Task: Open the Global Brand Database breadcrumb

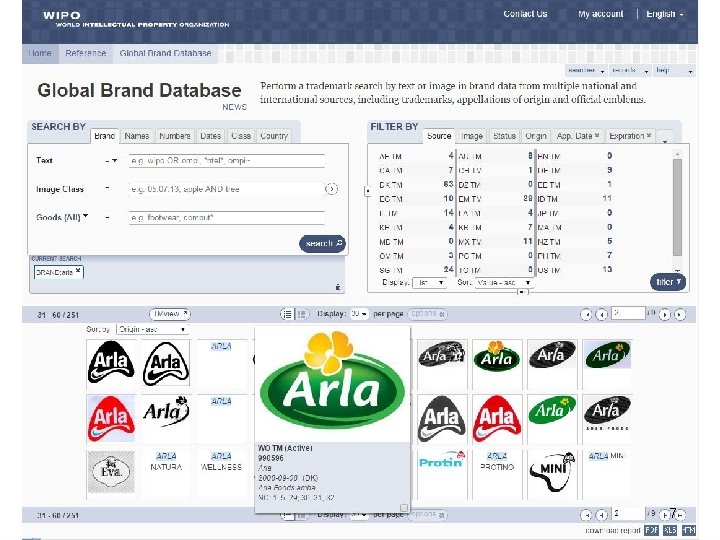Action: tap(165, 53)
